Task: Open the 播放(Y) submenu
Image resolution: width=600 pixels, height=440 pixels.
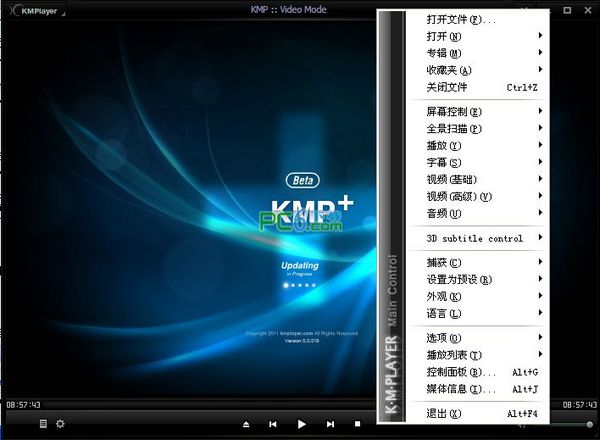Action: click(x=478, y=145)
